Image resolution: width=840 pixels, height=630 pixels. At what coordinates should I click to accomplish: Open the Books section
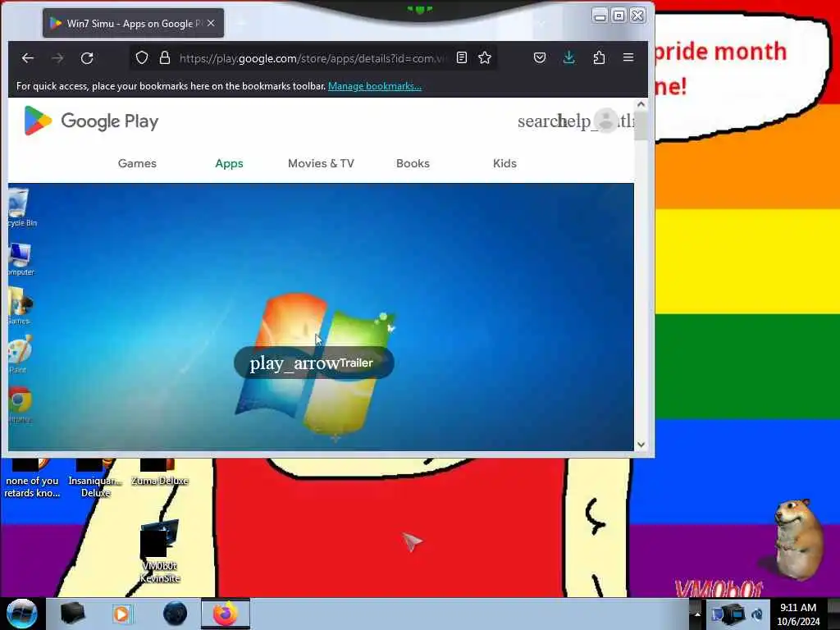pos(413,163)
